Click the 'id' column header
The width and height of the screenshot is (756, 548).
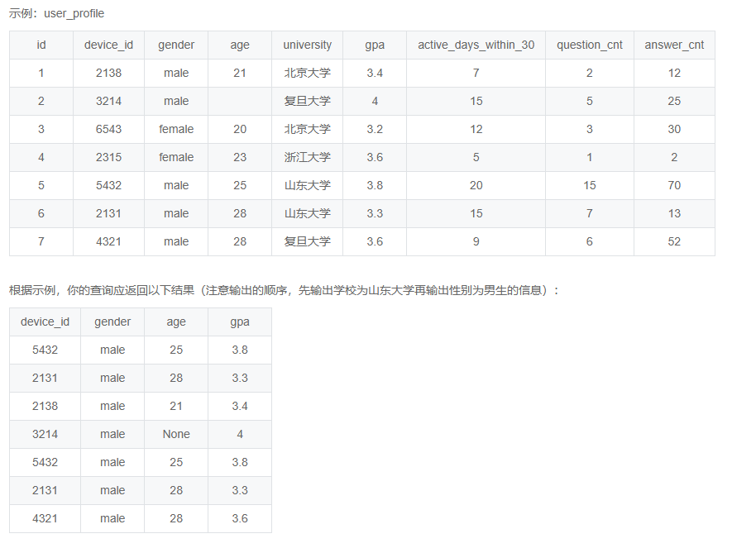(41, 45)
